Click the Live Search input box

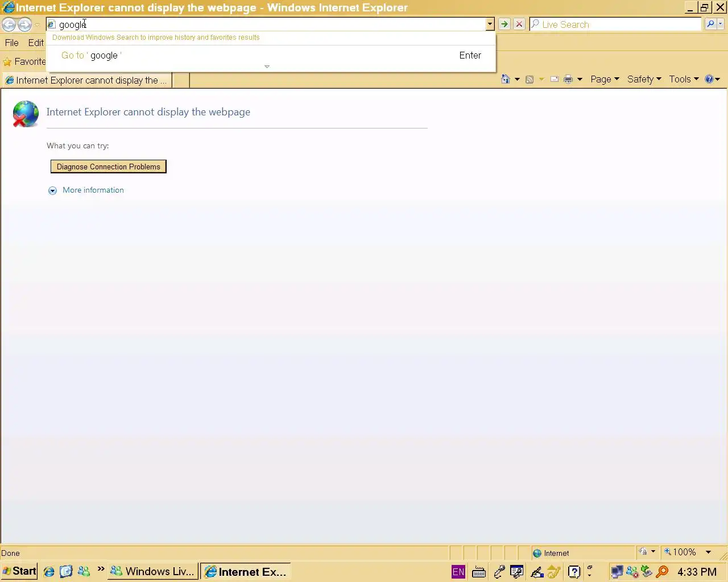[x=616, y=24]
